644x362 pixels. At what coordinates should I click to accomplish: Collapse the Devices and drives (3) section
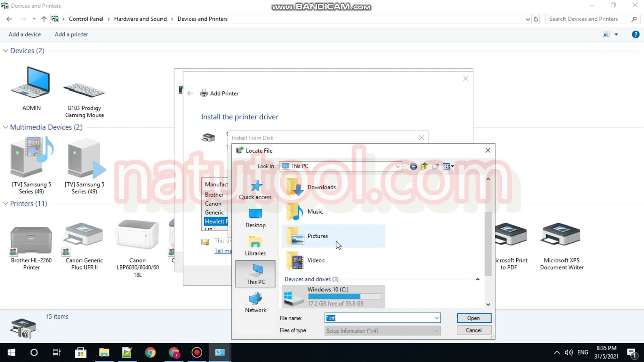(478, 279)
